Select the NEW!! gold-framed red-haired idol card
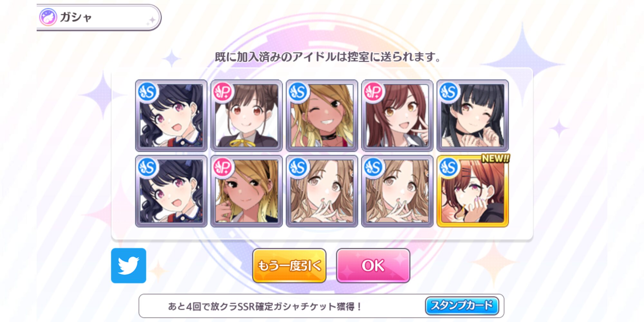The width and height of the screenshot is (644, 322). 472,191
